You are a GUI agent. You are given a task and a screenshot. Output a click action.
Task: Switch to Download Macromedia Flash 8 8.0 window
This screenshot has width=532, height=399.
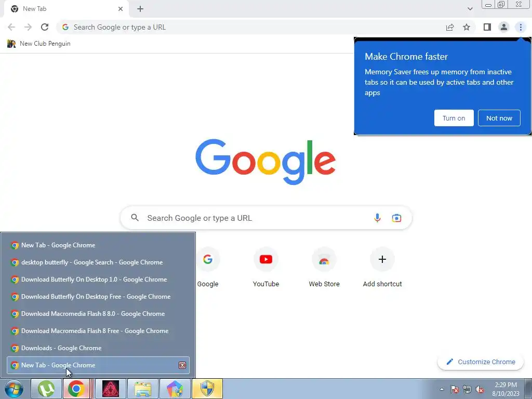tap(98, 313)
